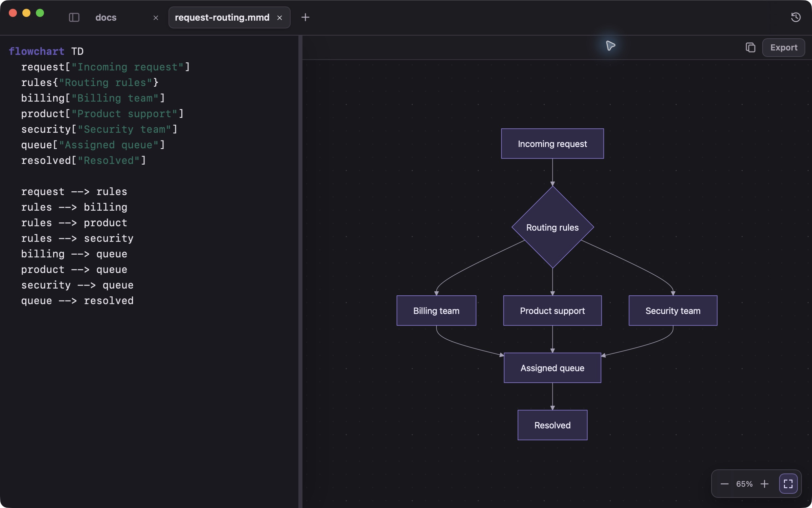Click the 'product --> queue' line
The width and height of the screenshot is (812, 508).
coord(74,269)
